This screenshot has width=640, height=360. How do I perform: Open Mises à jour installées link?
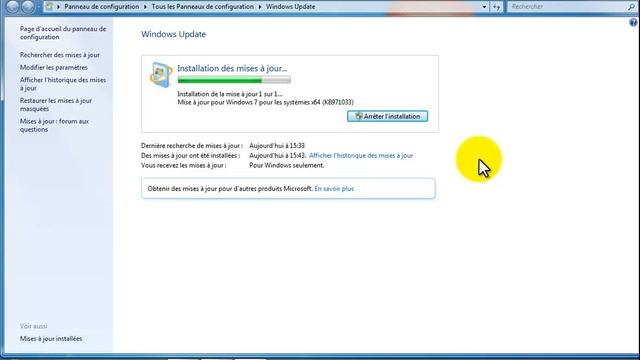point(51,339)
